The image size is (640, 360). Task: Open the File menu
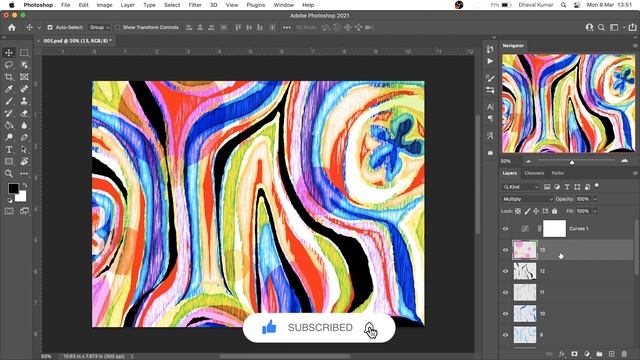tap(65, 5)
